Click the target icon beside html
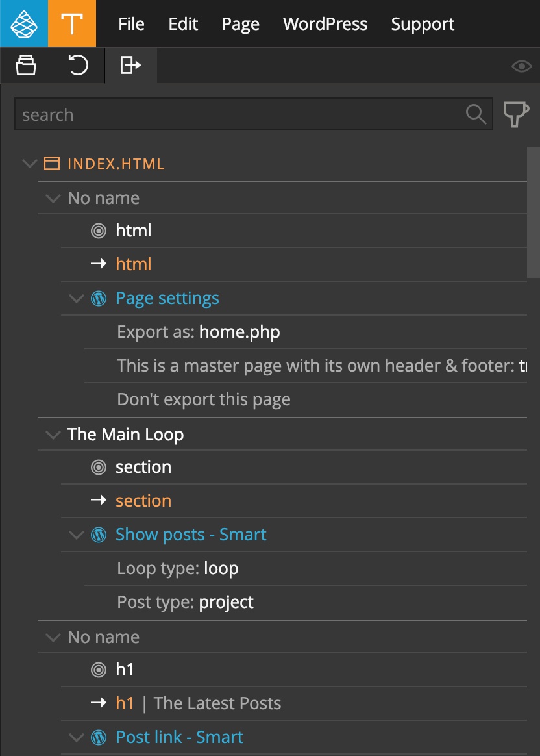Image resolution: width=540 pixels, height=756 pixels. tap(99, 231)
